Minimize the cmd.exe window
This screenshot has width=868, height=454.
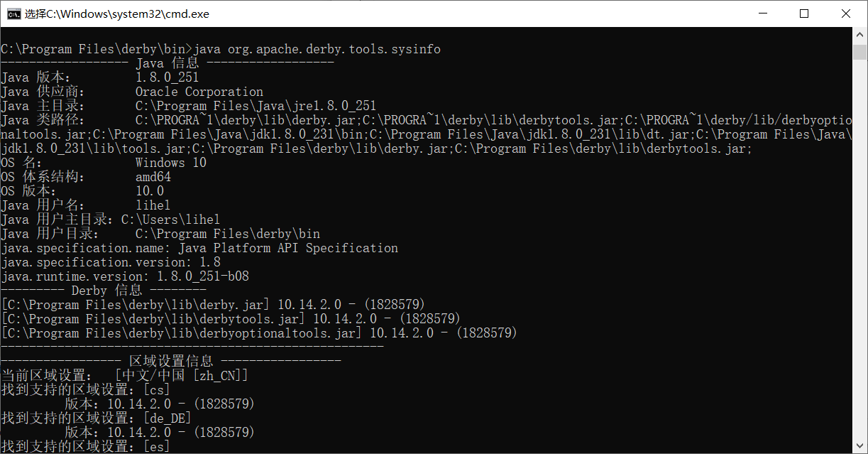(762, 13)
